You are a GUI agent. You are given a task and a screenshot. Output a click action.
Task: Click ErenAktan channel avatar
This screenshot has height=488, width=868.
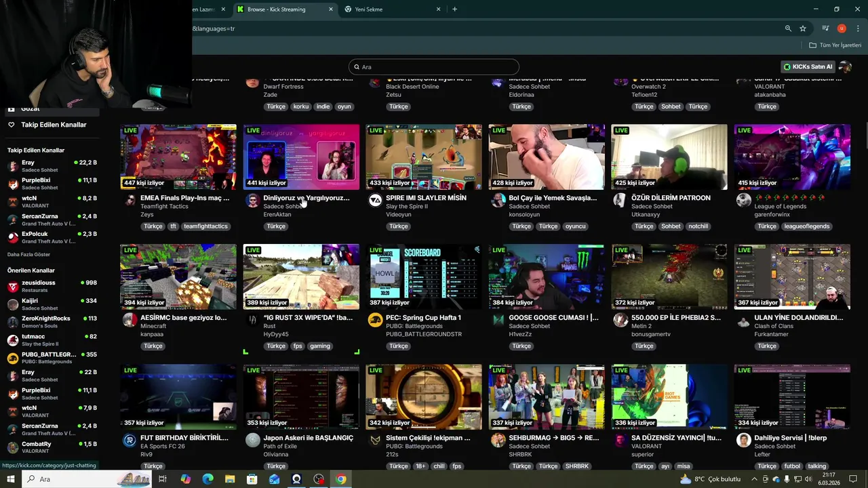252,201
